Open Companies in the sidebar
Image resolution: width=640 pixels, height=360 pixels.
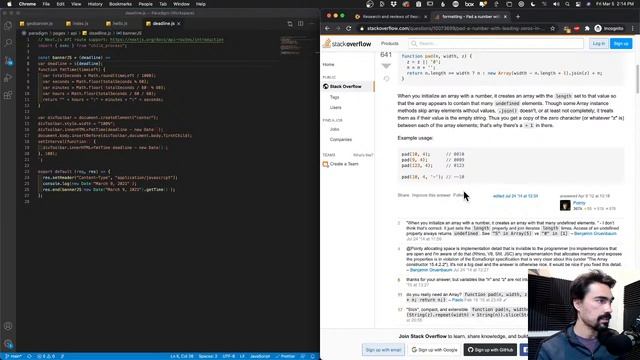341,140
